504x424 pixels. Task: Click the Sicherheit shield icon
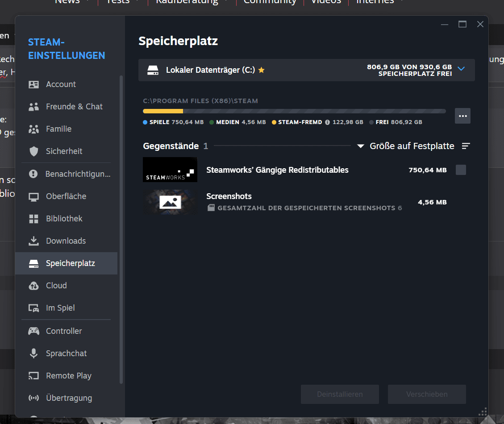click(x=34, y=151)
